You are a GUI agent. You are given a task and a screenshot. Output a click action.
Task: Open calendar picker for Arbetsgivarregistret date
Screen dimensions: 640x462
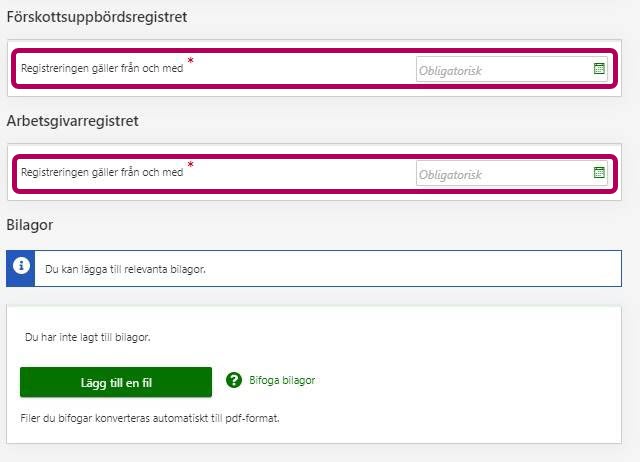tap(599, 173)
